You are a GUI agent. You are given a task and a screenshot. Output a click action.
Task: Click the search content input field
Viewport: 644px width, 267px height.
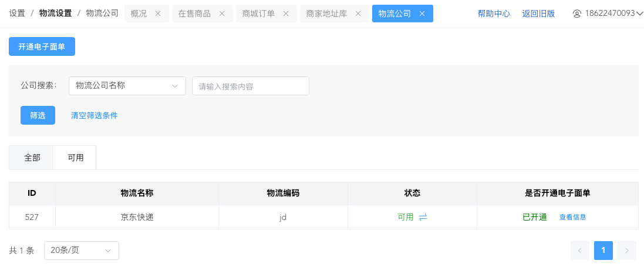(x=251, y=86)
